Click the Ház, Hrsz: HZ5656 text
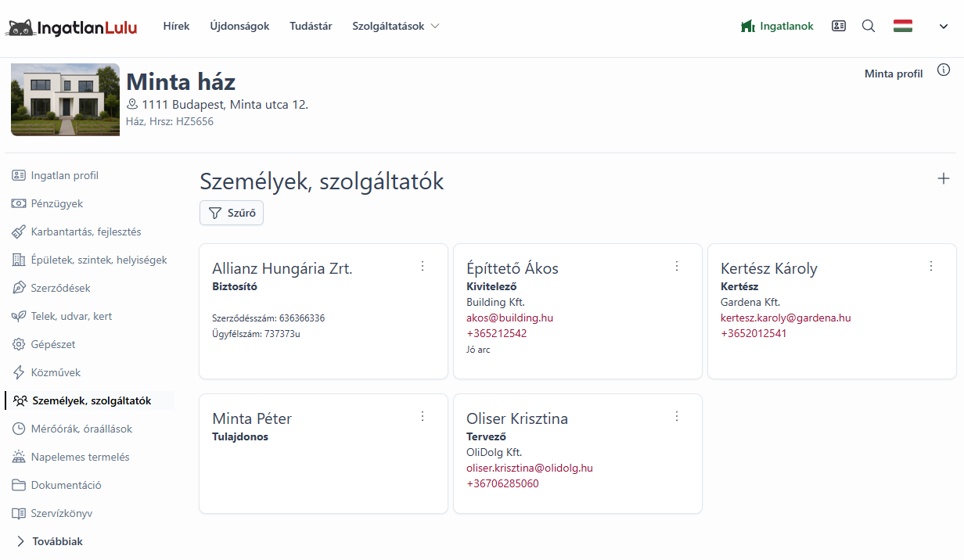 (170, 121)
